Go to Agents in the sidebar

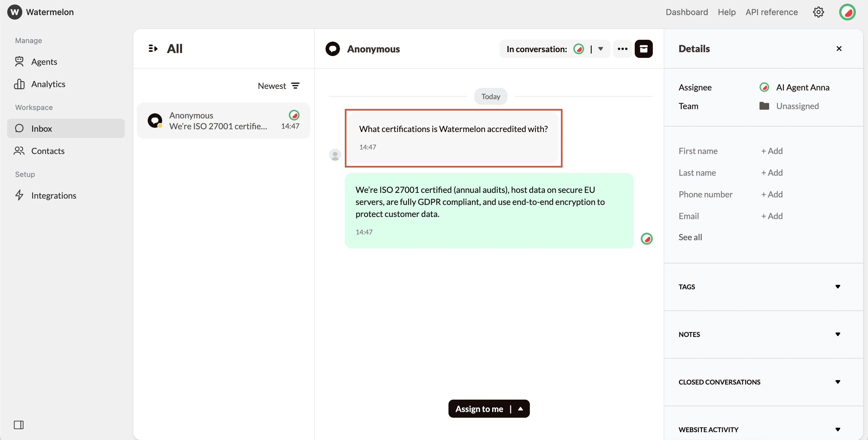click(x=44, y=62)
